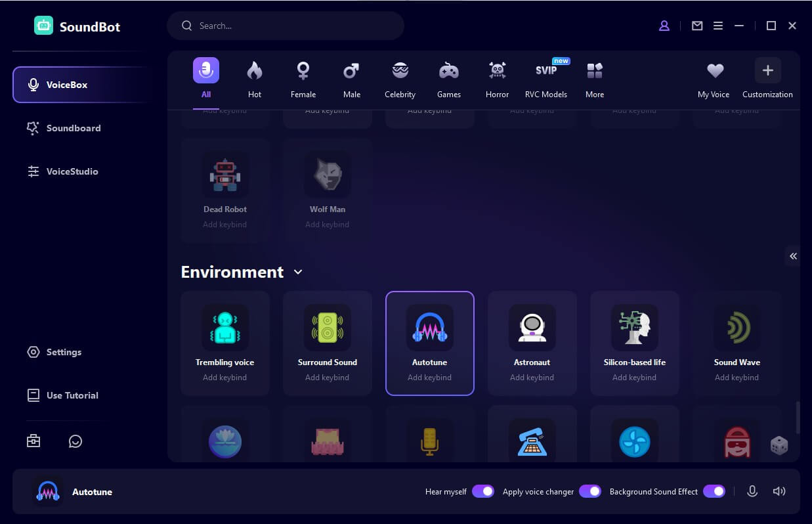Collapse the right side panel with double arrows

click(x=793, y=256)
